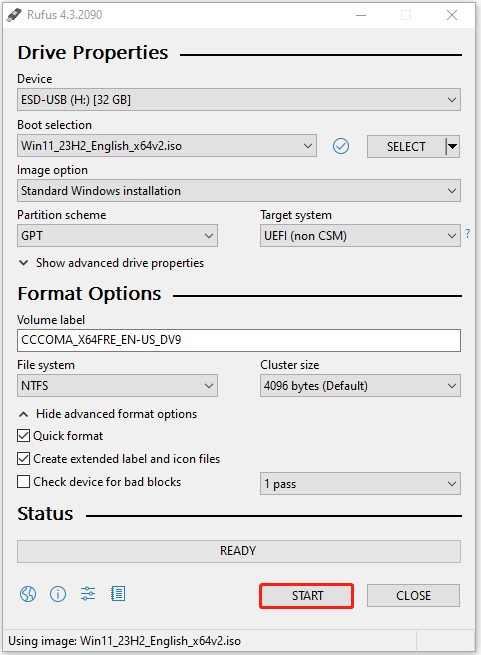Click the Target system help question mark

click(x=468, y=234)
